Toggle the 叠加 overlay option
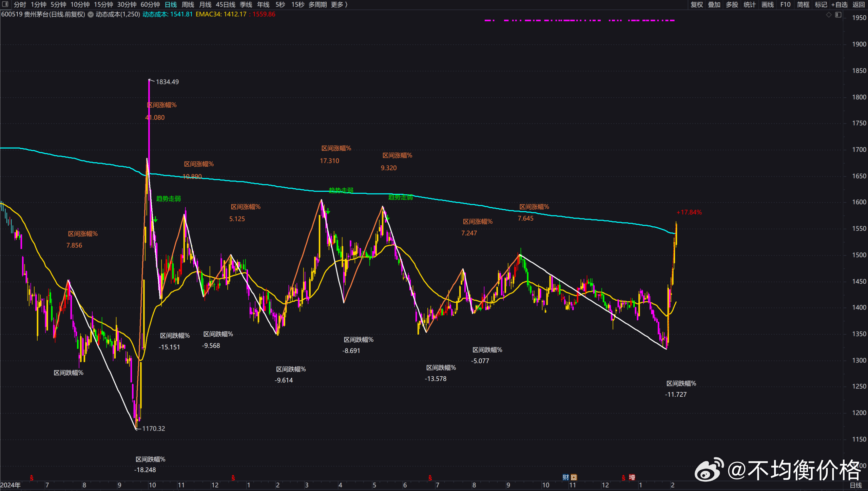The width and height of the screenshot is (868, 491). 714,4
